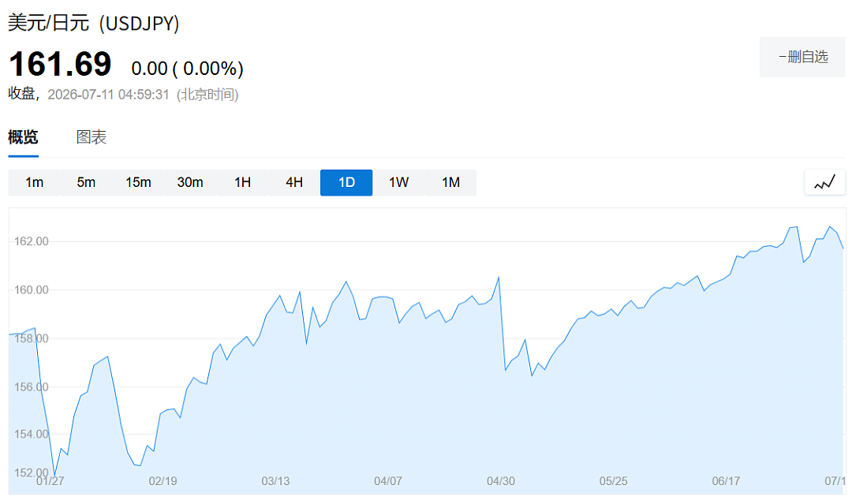Switch to the 图表 chart tab
Viewport: 852px width, 504px height.
pyautogui.click(x=91, y=137)
